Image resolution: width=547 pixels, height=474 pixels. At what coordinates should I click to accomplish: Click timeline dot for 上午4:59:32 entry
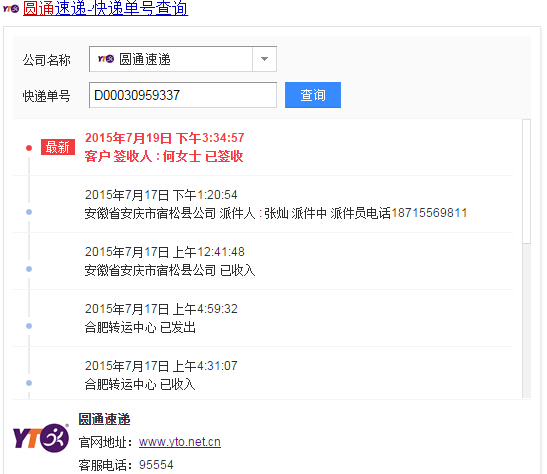[29, 326]
